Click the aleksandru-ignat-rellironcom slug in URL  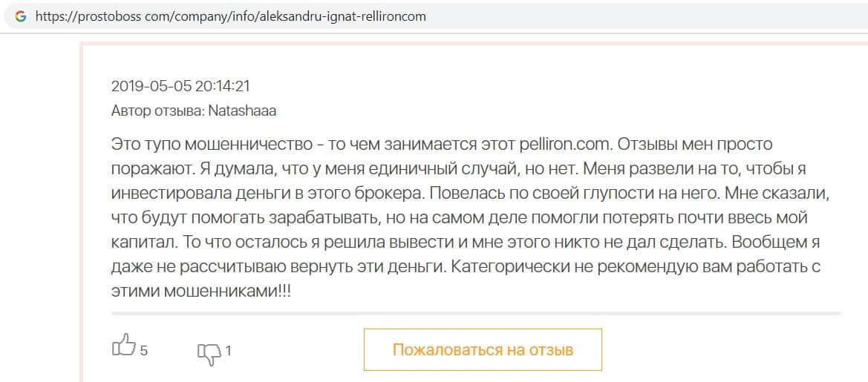tap(339, 16)
